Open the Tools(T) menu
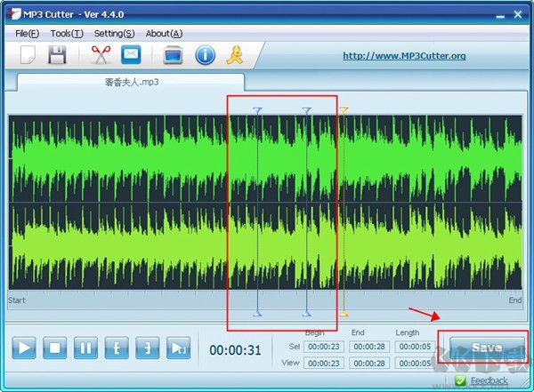Viewport: 534px width, 392px height. click(x=67, y=34)
